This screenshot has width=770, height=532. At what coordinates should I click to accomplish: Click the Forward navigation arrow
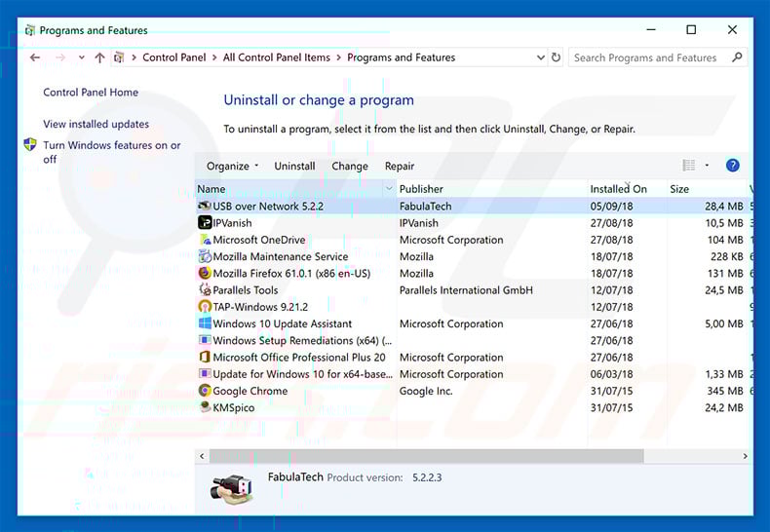pyautogui.click(x=59, y=57)
